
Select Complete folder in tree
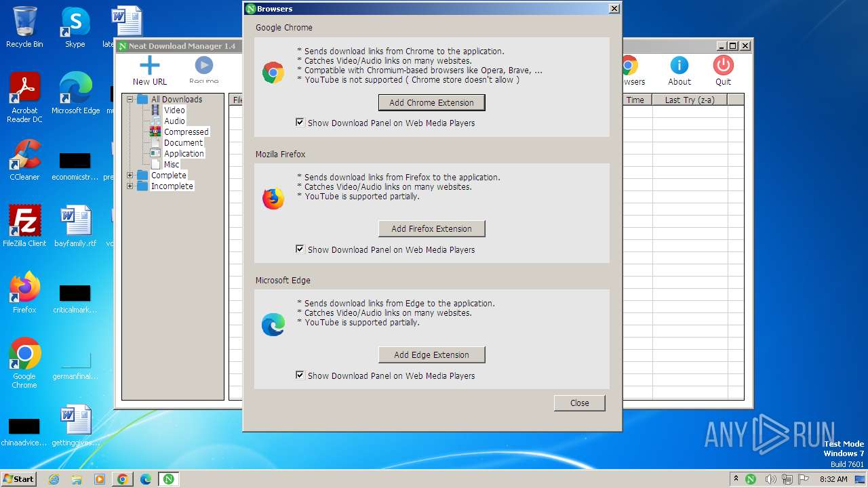[168, 175]
